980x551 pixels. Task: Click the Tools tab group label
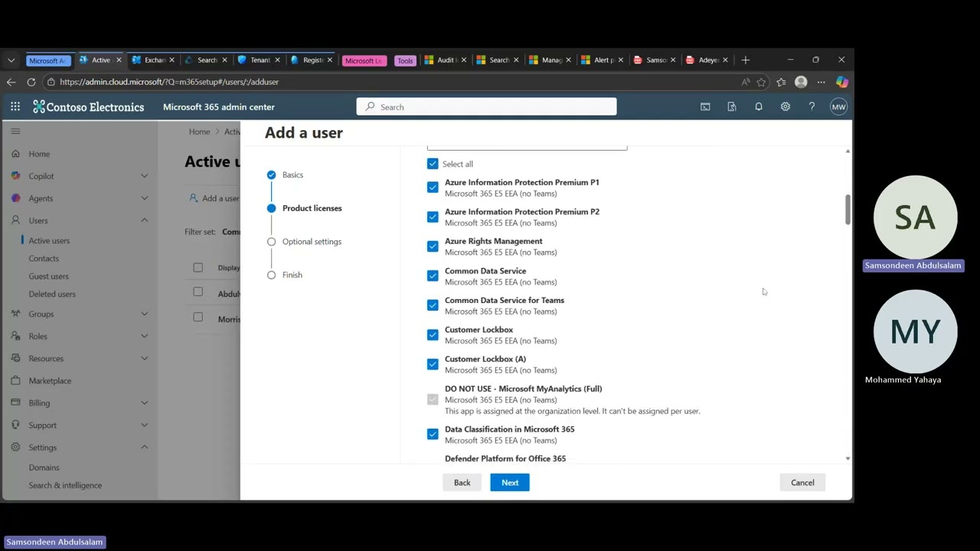click(405, 60)
